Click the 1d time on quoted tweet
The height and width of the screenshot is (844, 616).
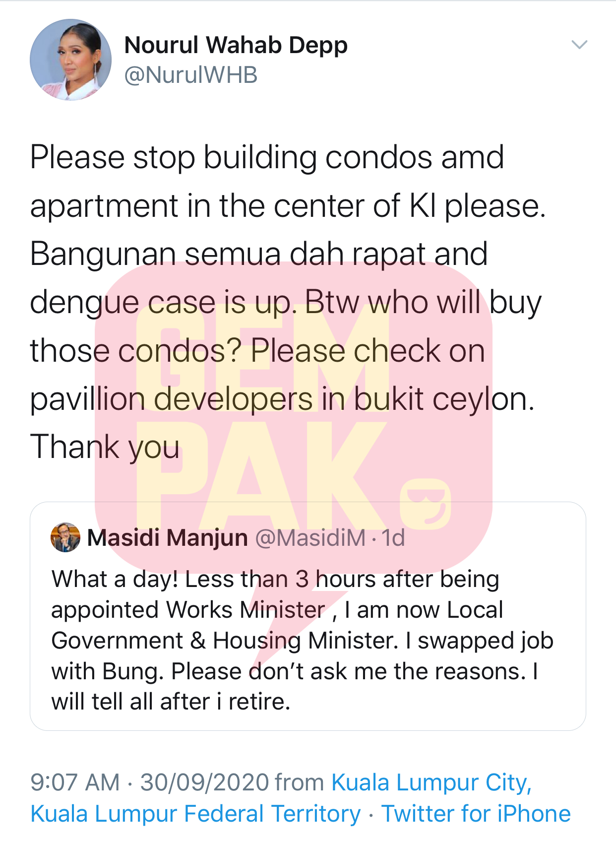[393, 538]
